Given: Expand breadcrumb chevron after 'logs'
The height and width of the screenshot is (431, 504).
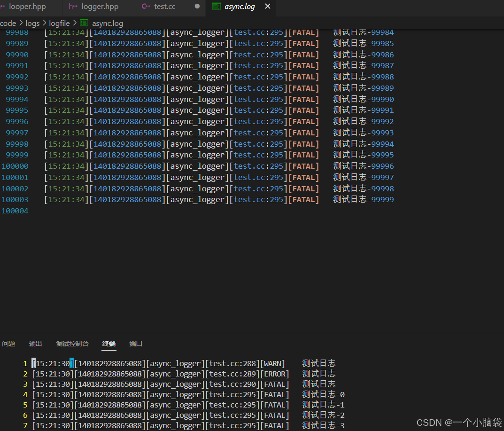Looking at the screenshot, I should coord(44,23).
